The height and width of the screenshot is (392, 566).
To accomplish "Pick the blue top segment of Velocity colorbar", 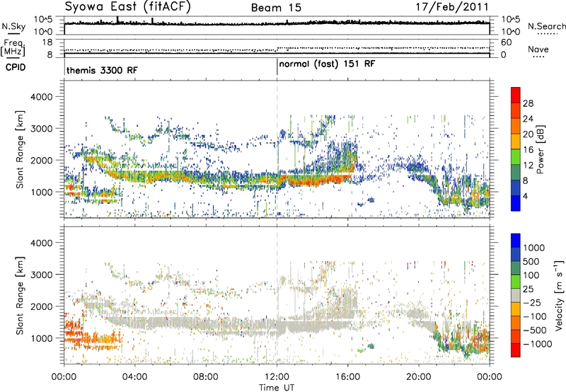I will point(516,241).
